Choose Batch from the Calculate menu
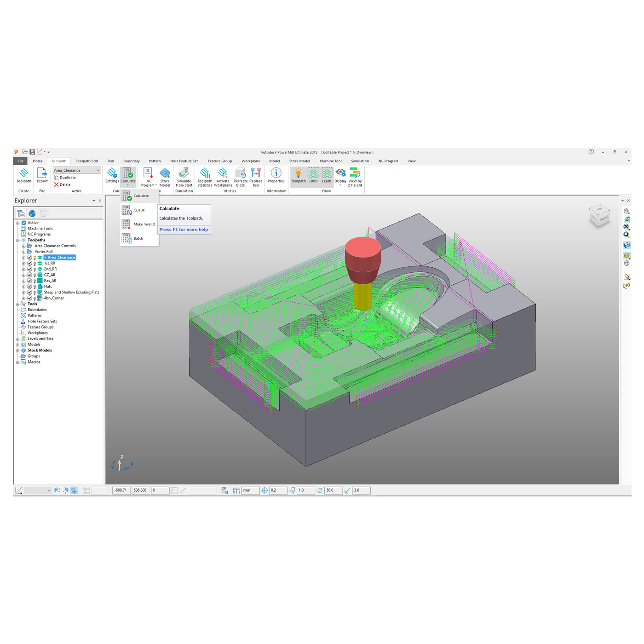 (137, 238)
